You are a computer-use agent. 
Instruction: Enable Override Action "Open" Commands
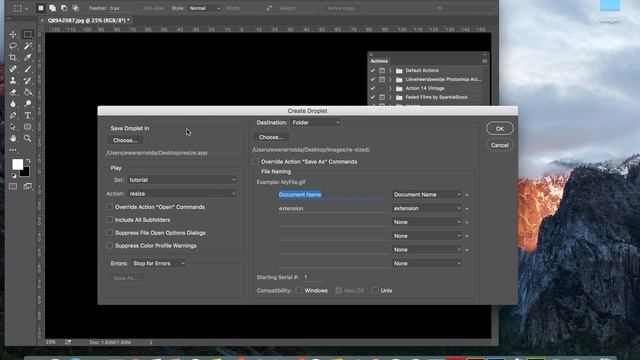109,207
